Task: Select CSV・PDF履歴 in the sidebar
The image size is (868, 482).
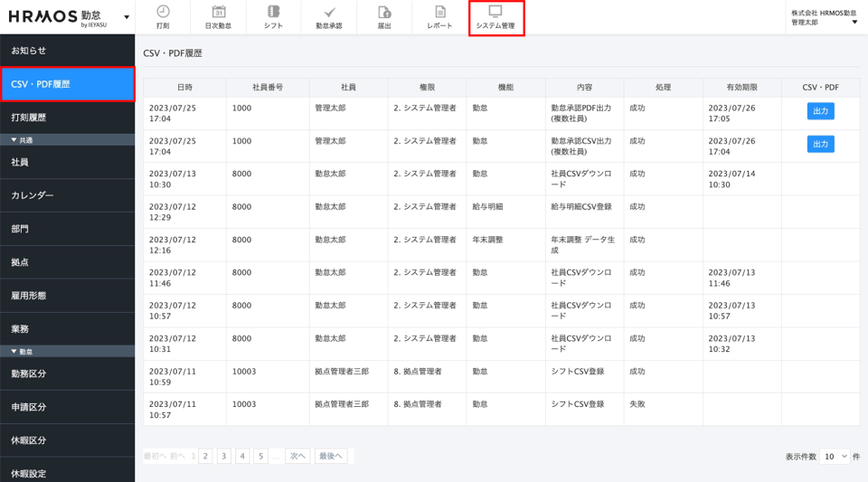Action: (67, 84)
